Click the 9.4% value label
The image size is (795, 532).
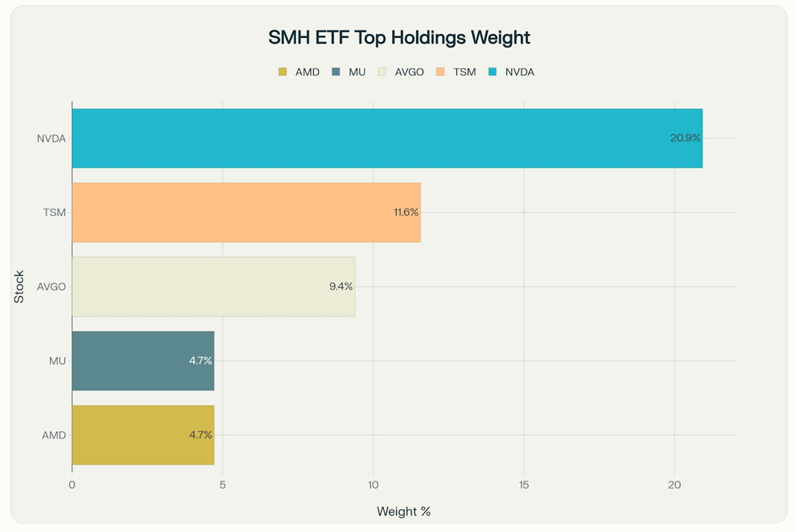point(341,286)
